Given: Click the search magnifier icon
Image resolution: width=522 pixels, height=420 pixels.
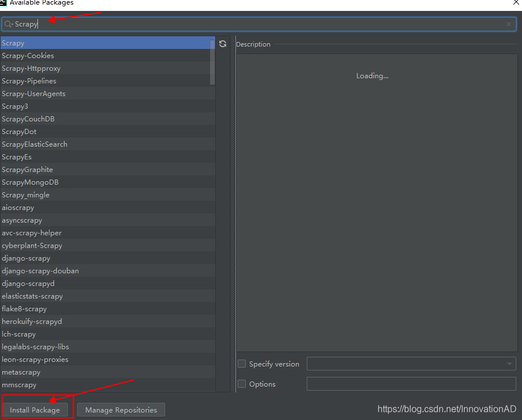Looking at the screenshot, I should tap(8, 24).
